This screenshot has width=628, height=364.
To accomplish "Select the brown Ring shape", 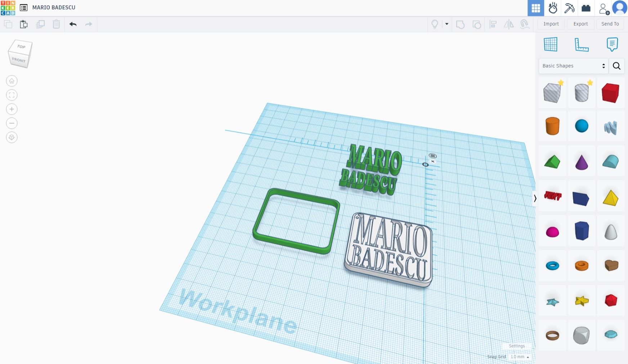I will click(x=552, y=336).
